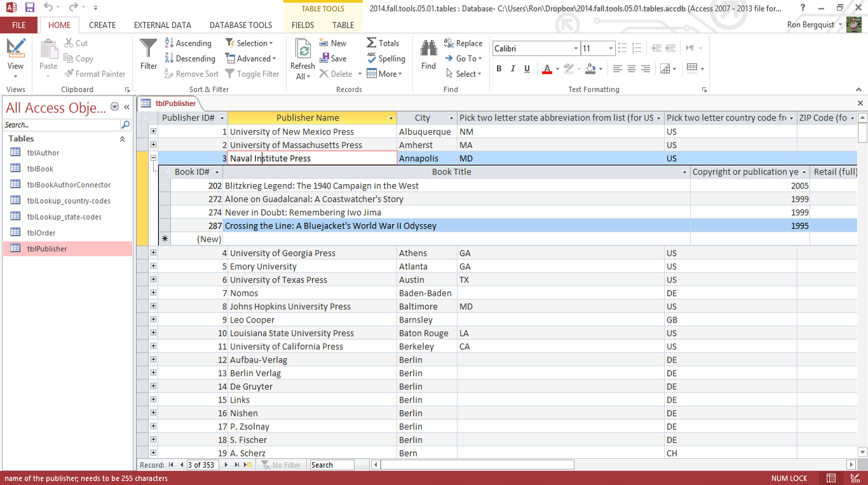Create a New record from ribbon
868x485 pixels.
[332, 43]
